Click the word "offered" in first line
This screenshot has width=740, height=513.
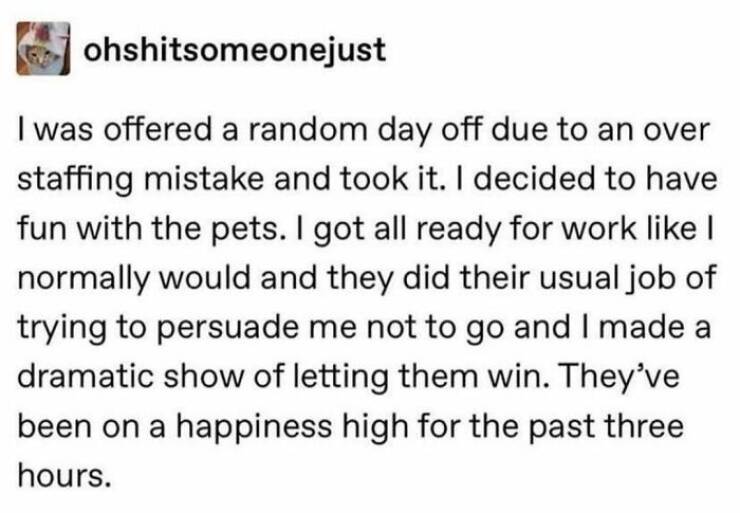[x=158, y=130]
